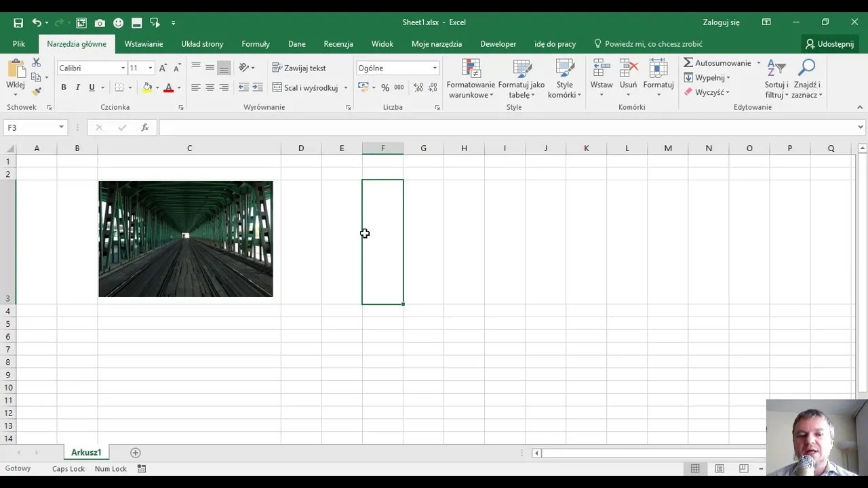Open the Wstawianie ribbon tab
Viewport: 868px width, 488px height.
click(x=144, y=44)
